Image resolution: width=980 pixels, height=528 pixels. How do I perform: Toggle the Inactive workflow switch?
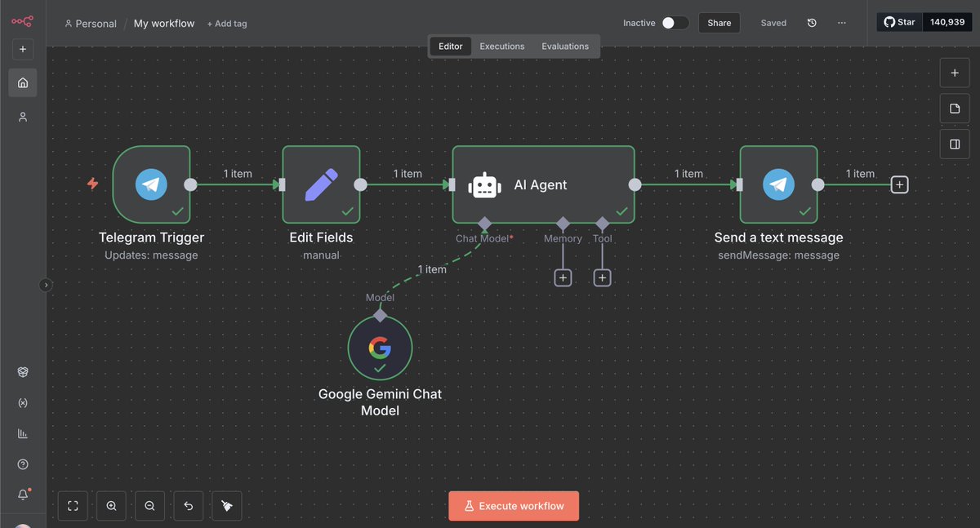coord(675,23)
